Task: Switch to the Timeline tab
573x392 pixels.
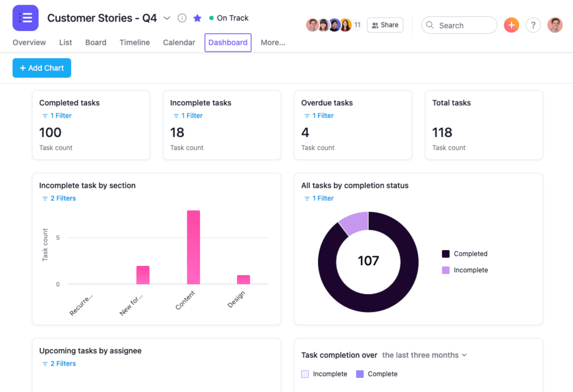Action: pyautogui.click(x=134, y=42)
